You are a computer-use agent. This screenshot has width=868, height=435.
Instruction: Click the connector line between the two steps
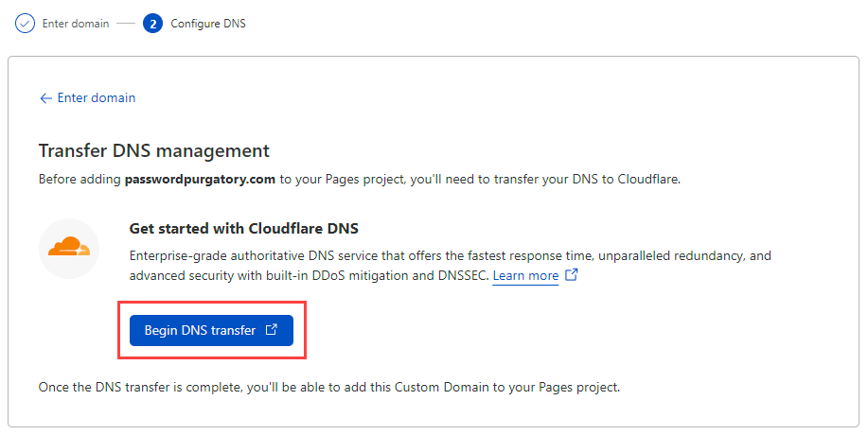point(126,24)
